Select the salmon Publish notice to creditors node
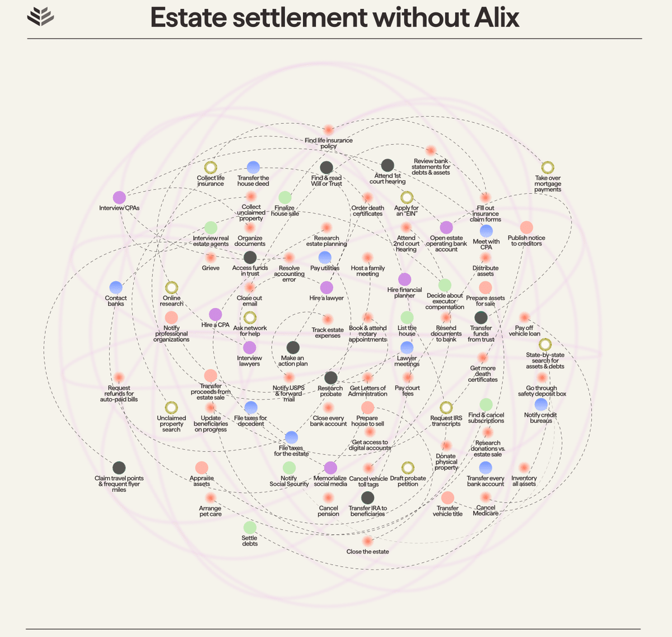 (x=526, y=227)
